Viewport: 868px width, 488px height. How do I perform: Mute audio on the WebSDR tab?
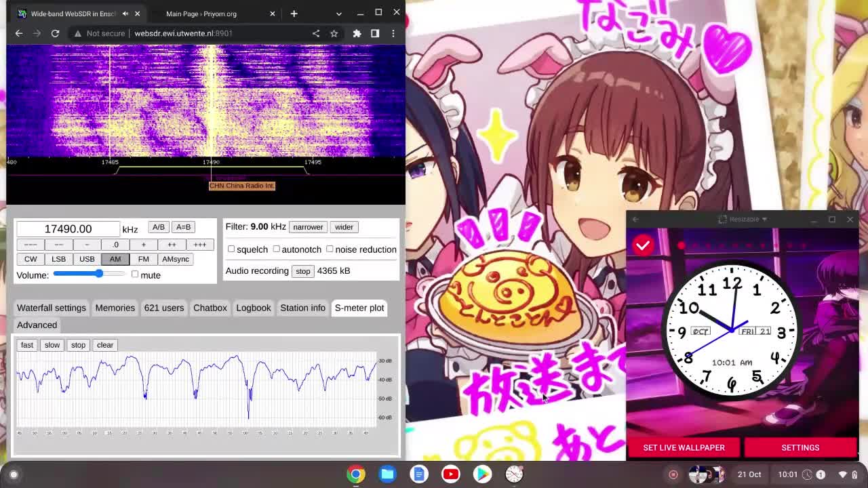click(125, 14)
